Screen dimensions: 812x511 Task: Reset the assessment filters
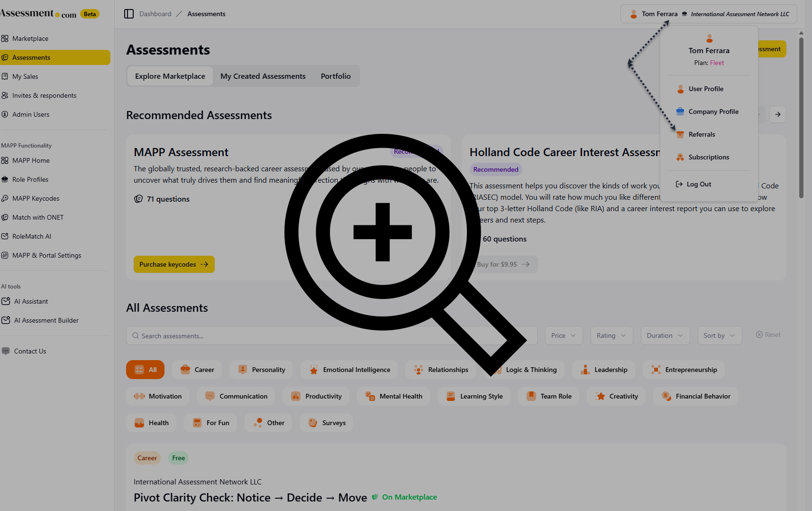pyautogui.click(x=768, y=334)
